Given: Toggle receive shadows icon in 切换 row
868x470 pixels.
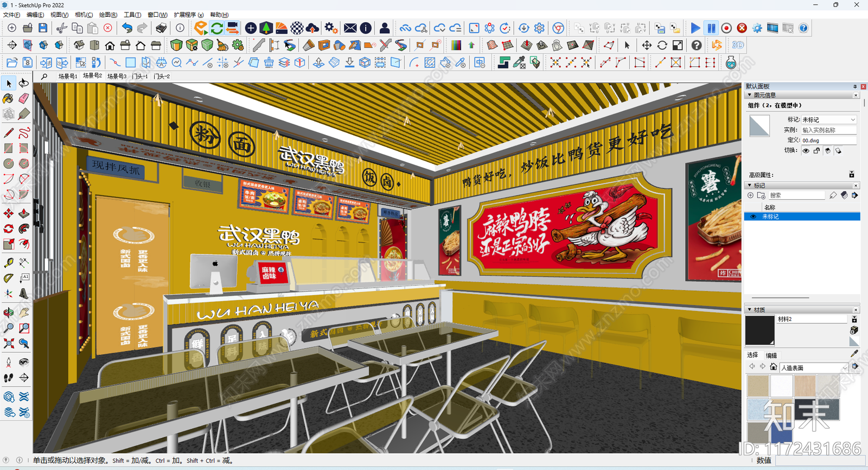Looking at the screenshot, I should click(828, 151).
